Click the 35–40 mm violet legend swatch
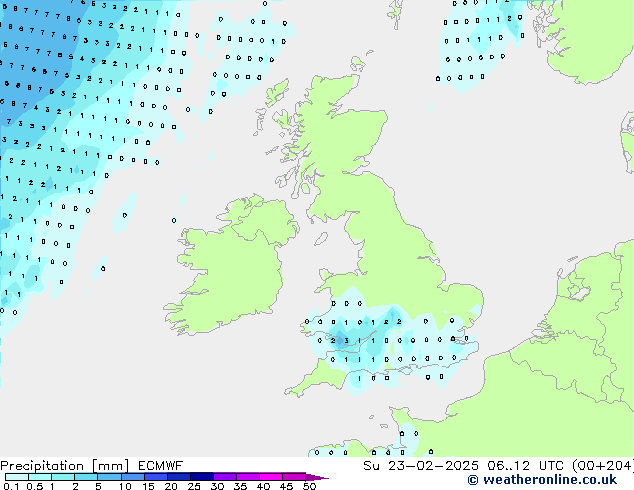634x490 pixels. point(248,477)
